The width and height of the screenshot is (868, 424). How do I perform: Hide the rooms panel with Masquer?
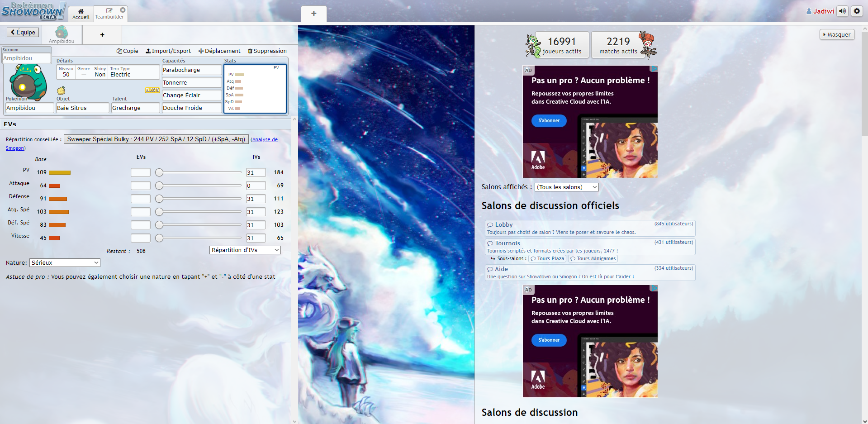837,34
